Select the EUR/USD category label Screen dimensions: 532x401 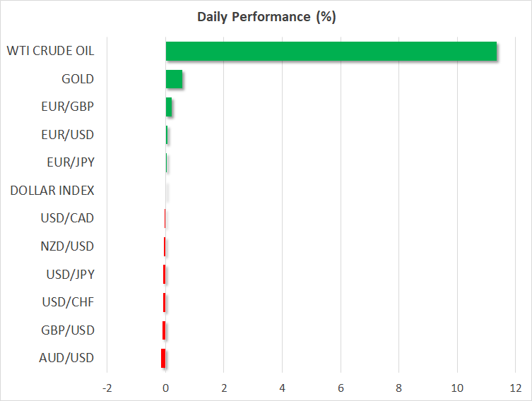click(x=68, y=135)
